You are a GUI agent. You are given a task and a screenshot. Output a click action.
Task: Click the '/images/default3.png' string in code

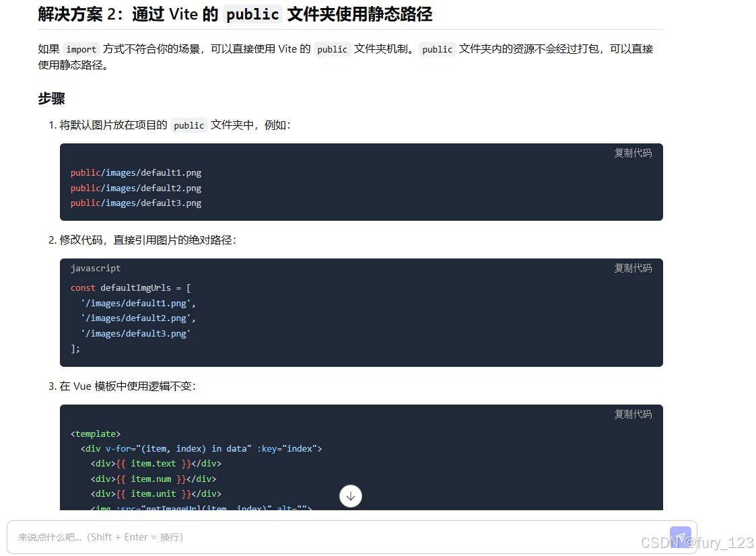(135, 334)
